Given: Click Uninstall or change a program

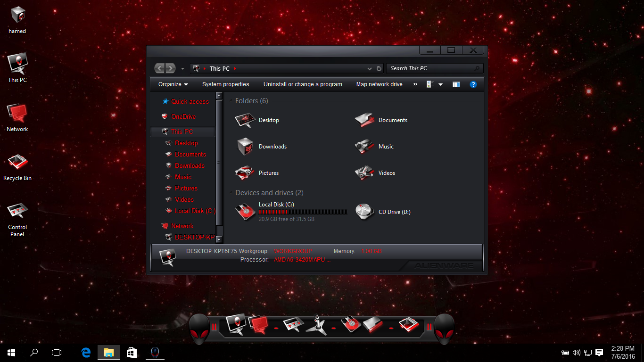Looking at the screenshot, I should pyautogui.click(x=303, y=84).
